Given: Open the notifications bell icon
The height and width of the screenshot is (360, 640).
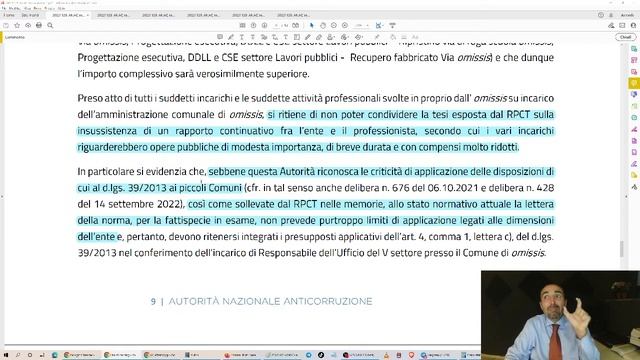Looking at the screenshot, I should (611, 15).
